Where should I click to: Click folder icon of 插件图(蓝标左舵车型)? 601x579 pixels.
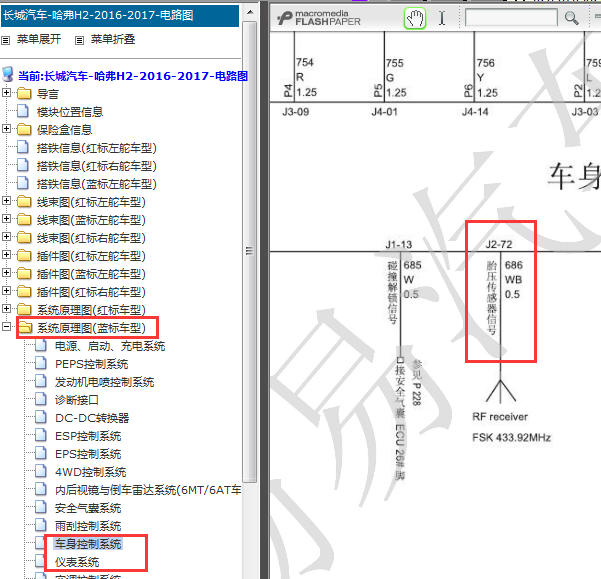[24, 273]
